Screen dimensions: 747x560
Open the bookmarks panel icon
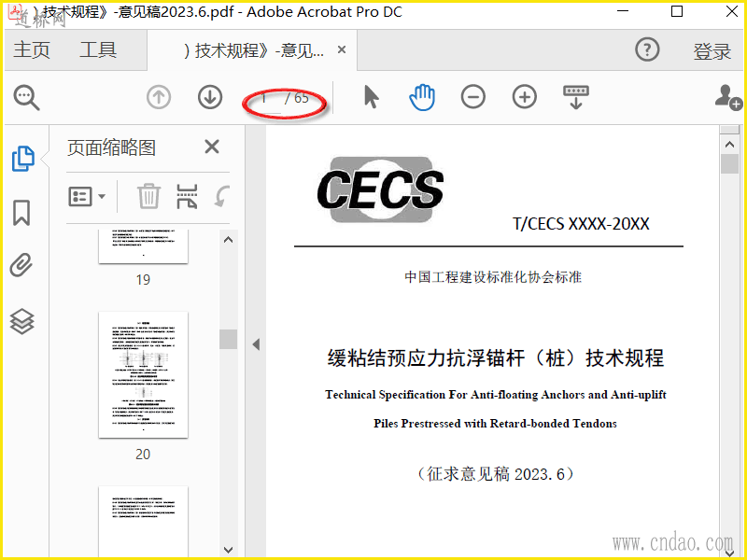click(x=21, y=213)
